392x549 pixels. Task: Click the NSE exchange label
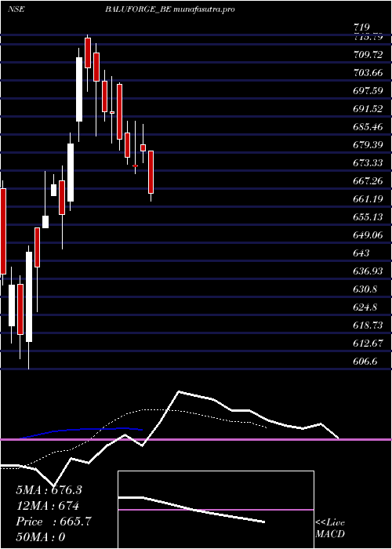16,9
